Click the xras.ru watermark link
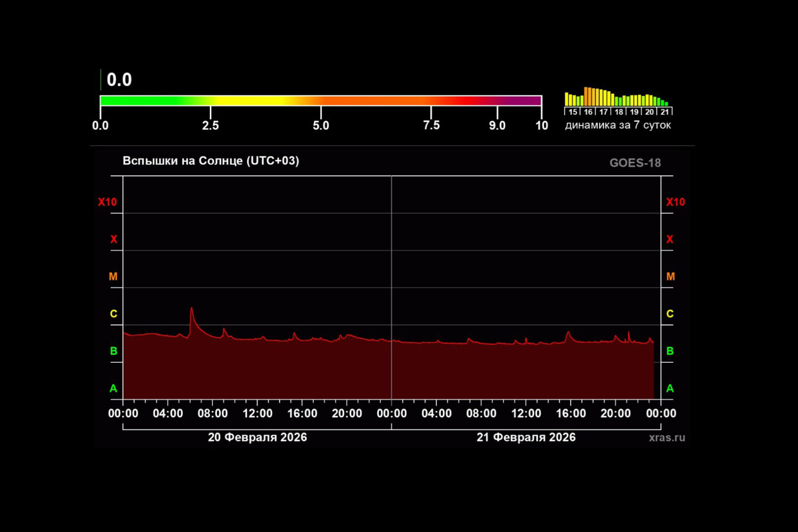The height and width of the screenshot is (532, 798). (x=667, y=437)
